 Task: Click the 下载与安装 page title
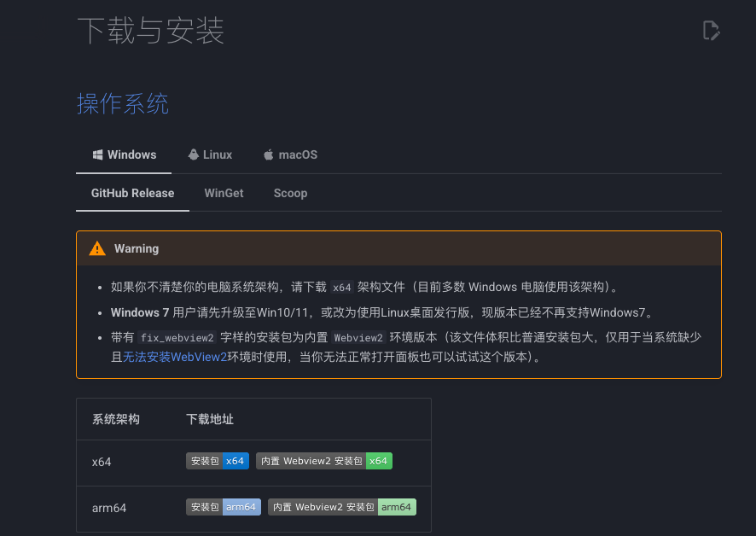(150, 31)
